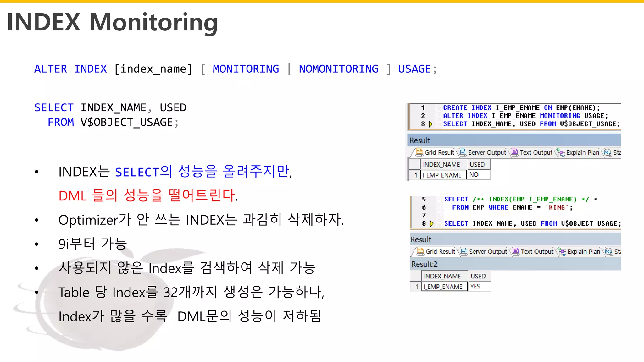The width and height of the screenshot is (644, 362).
Task: Click hinted SELECT statement on line 5
Action: 521,199
